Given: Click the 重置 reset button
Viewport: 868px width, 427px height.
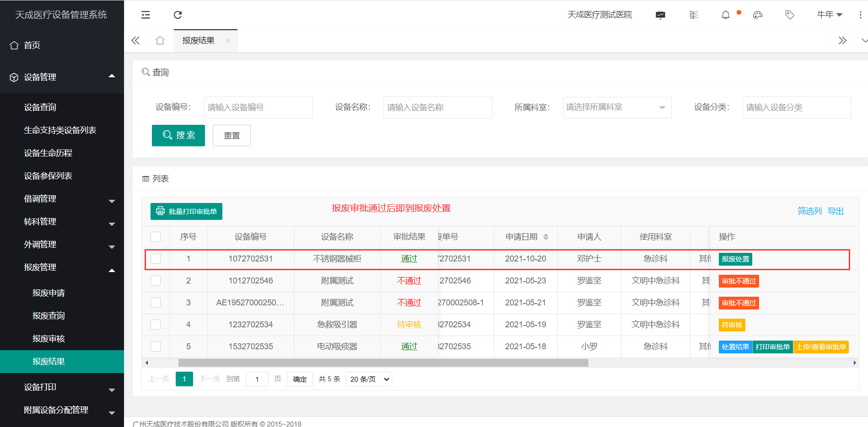Looking at the screenshot, I should [232, 135].
